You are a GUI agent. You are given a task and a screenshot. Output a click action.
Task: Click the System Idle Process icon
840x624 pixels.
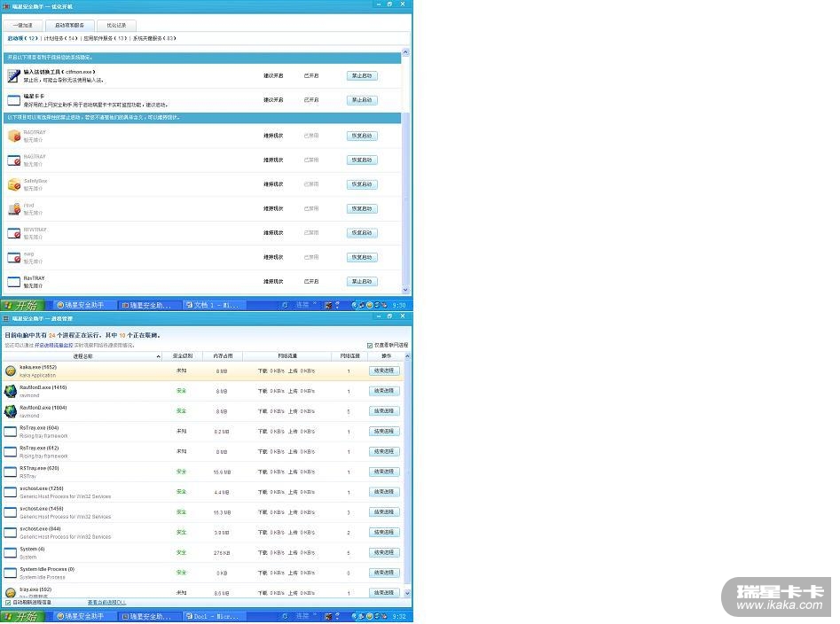click(x=10, y=573)
